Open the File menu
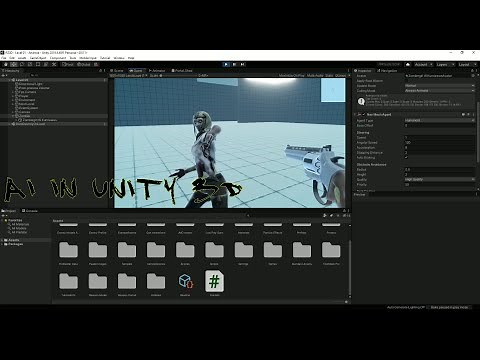Screen dimensions: 480x360 (4, 58)
